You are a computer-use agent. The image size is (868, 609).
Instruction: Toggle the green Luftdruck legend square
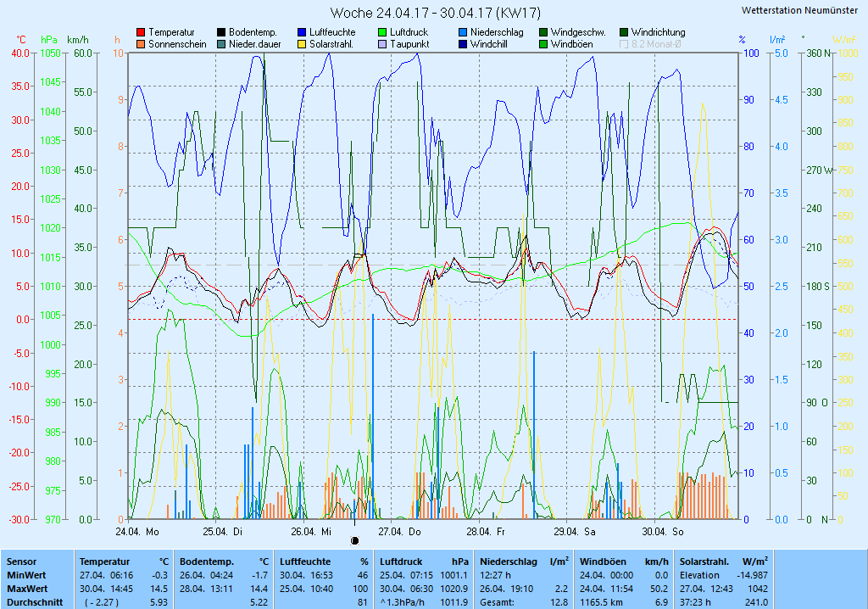382,33
